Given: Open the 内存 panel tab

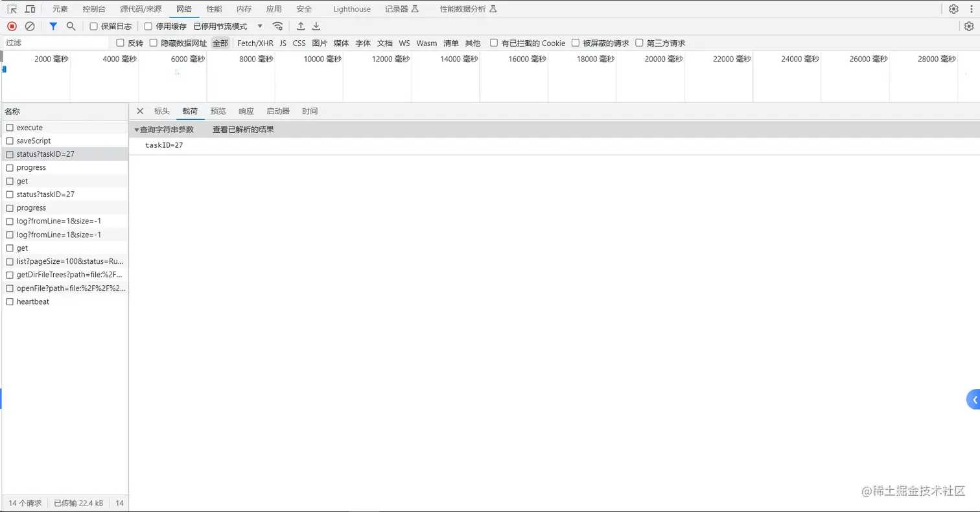Looking at the screenshot, I should [244, 9].
